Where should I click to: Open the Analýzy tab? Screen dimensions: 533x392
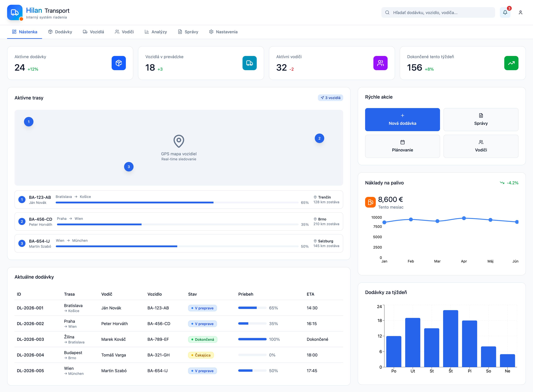tap(156, 32)
